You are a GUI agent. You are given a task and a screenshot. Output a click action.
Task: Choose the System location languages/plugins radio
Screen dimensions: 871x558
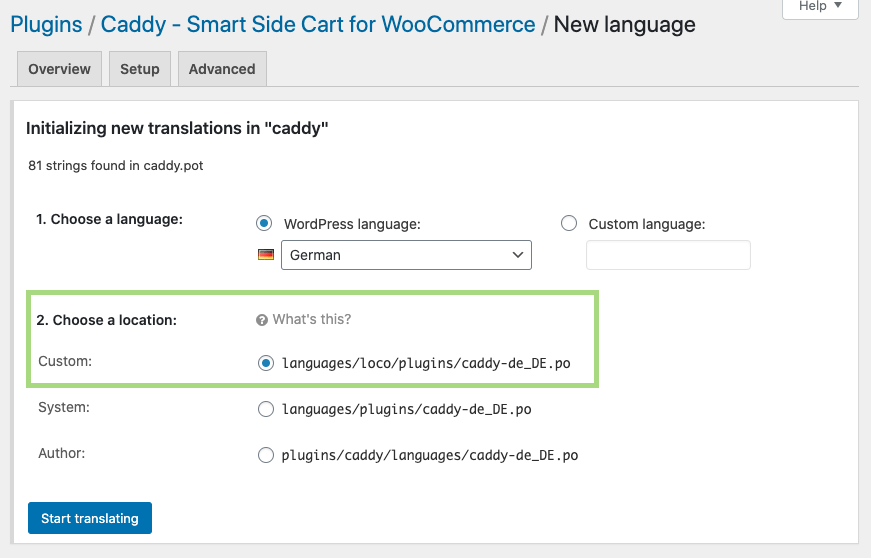pyautogui.click(x=266, y=409)
